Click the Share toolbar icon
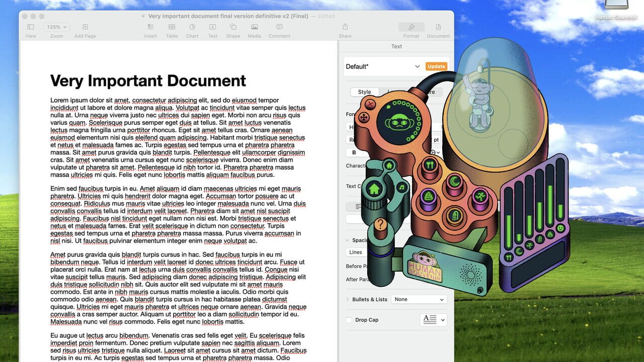The image size is (644, 362). [x=345, y=30]
